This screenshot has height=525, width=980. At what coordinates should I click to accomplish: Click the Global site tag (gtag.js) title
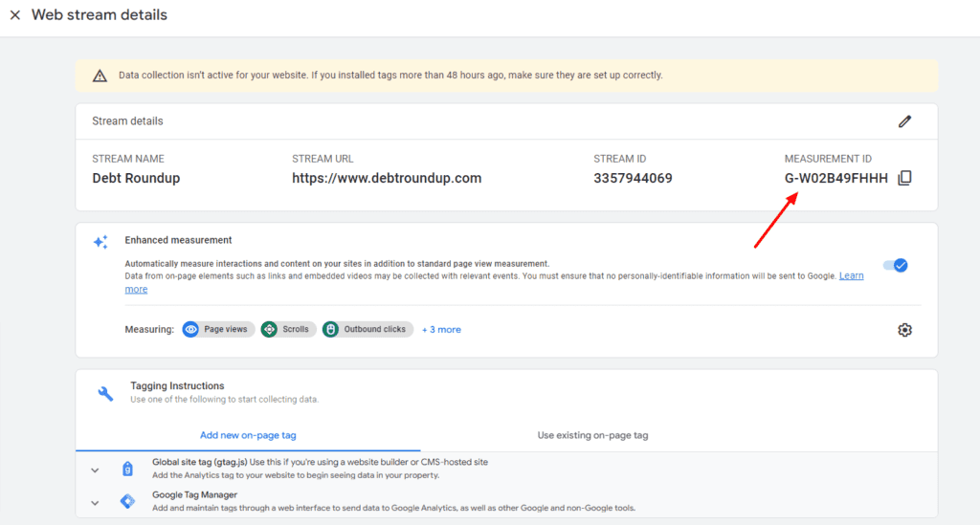[200, 462]
